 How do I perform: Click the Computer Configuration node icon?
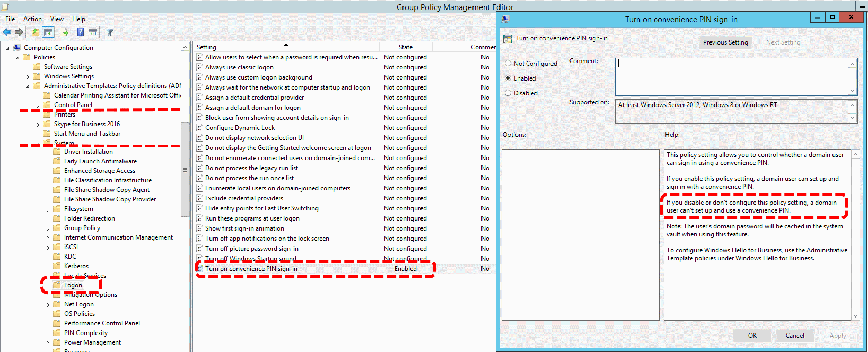click(17, 48)
